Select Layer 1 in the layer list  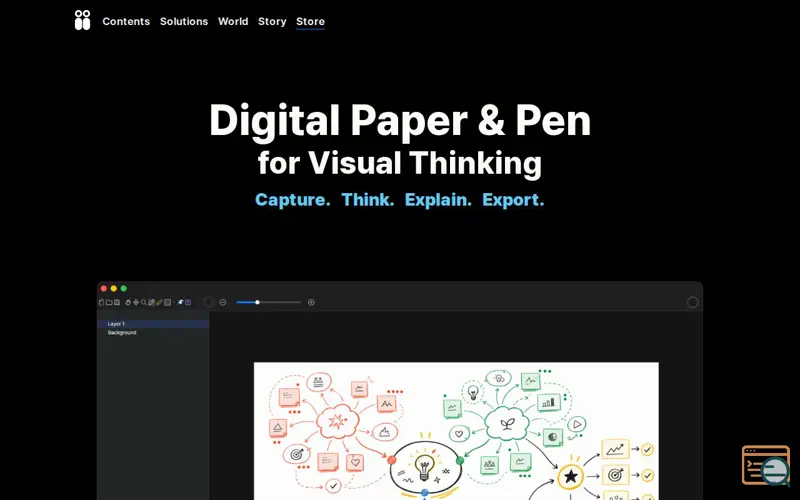click(x=153, y=324)
